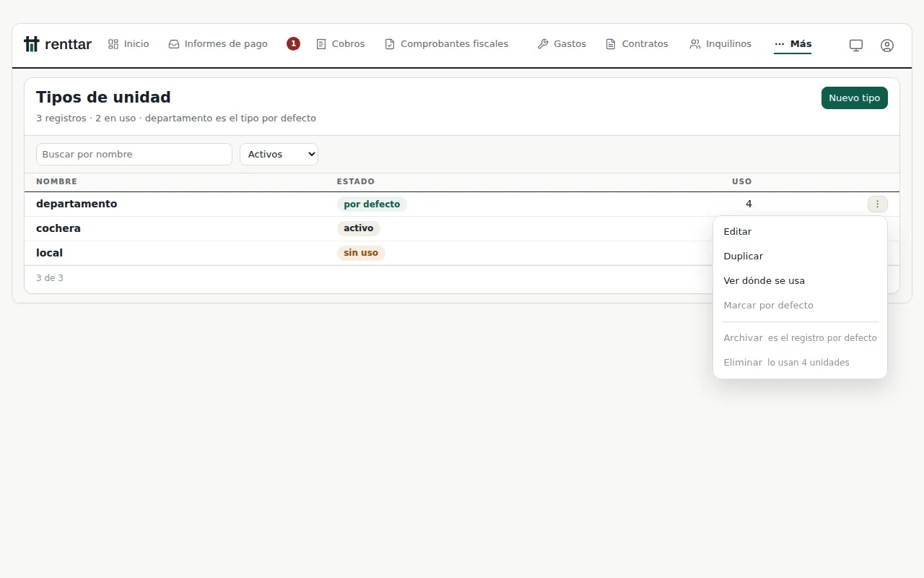Click the Comprobantes fiscales document icon
The height and width of the screenshot is (578, 924).
(390, 44)
